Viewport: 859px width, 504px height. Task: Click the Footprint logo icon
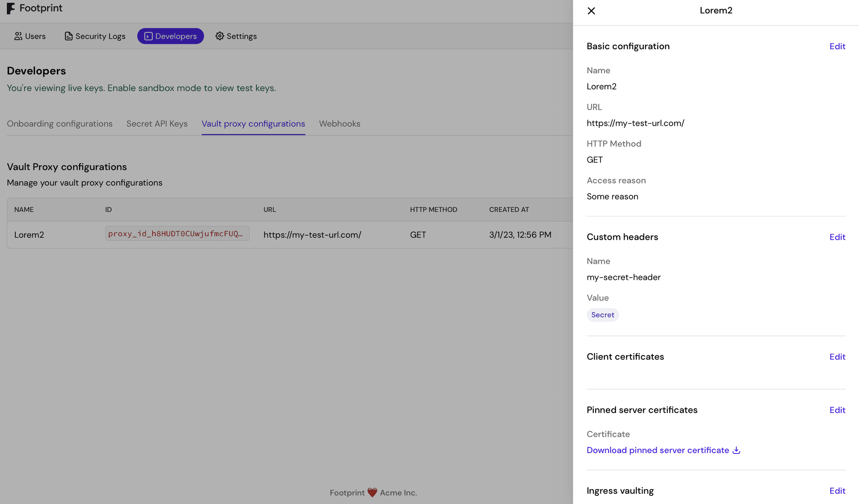coord(10,8)
